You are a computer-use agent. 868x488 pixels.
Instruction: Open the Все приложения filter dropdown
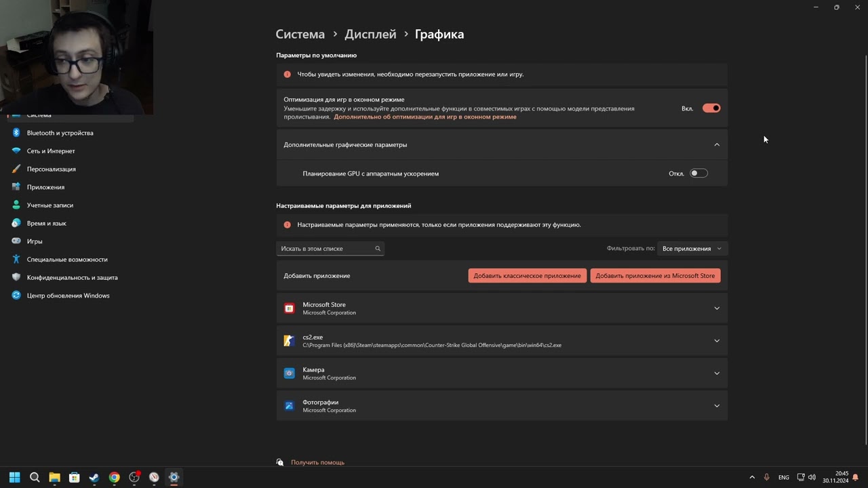(x=692, y=249)
